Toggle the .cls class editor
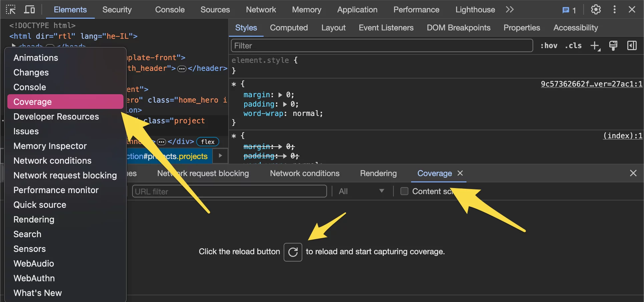Screen dimensions: 644x302 pos(573,45)
